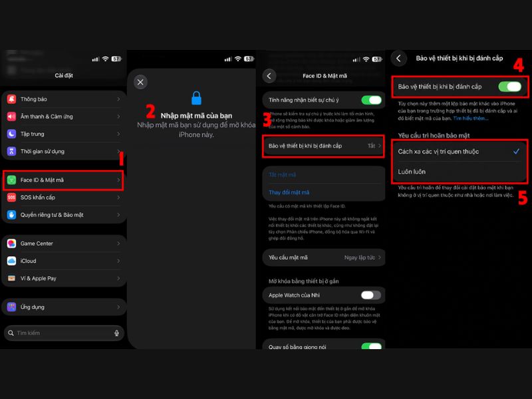532x399 pixels.
Task: Open the SOS khẩn cấp icon
Action: click(x=11, y=197)
